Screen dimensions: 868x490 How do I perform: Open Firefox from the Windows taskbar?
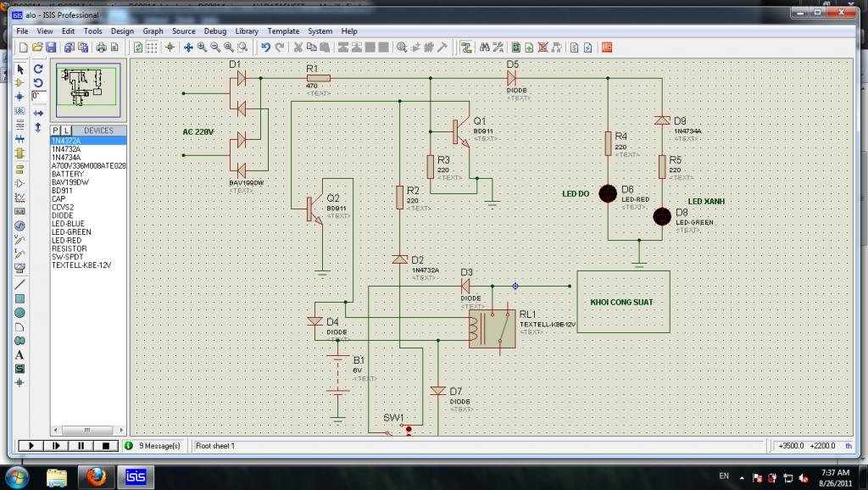pyautogui.click(x=96, y=475)
